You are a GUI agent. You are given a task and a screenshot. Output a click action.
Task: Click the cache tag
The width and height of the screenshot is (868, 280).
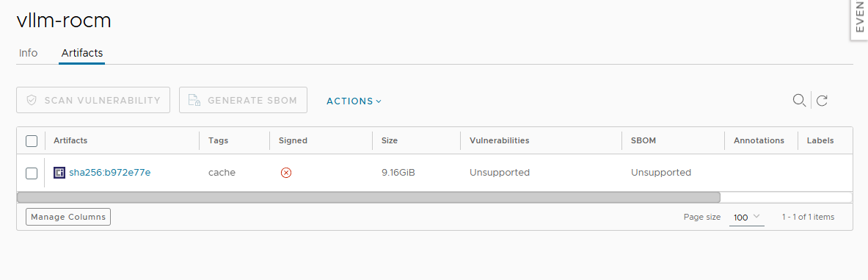(x=222, y=173)
